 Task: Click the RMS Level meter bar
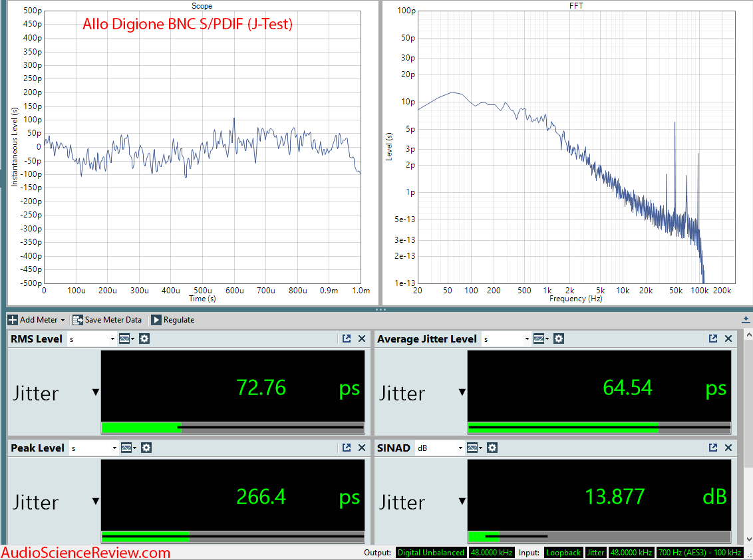(233, 427)
